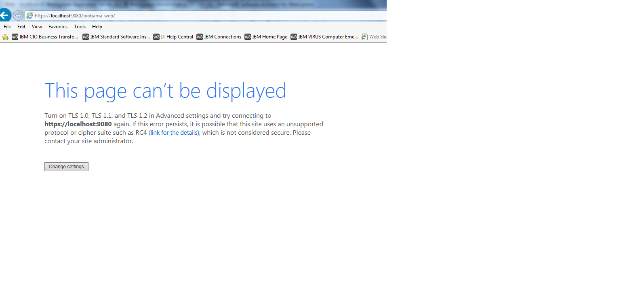Click the Add to Favorites star icon
This screenshot has width=644, height=284.
[x=5, y=37]
